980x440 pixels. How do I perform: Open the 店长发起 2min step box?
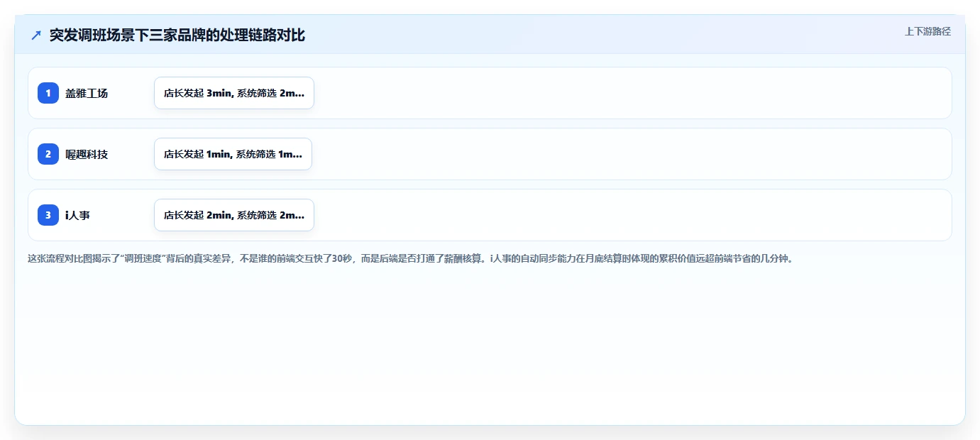(234, 215)
